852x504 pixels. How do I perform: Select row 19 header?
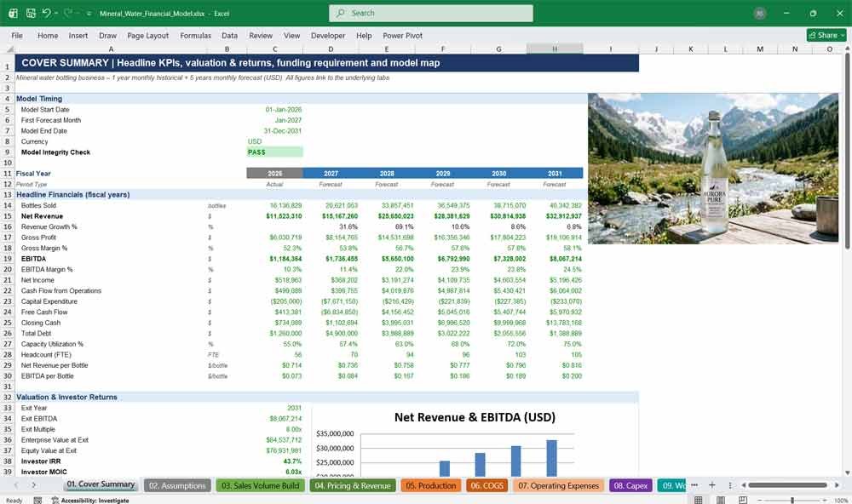[x=8, y=259]
